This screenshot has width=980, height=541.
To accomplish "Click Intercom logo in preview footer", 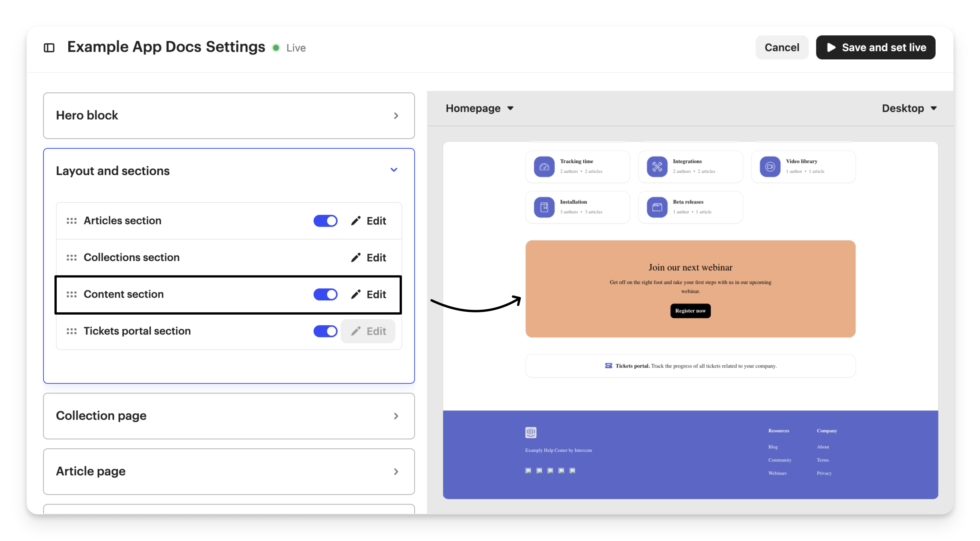I will 531,432.
